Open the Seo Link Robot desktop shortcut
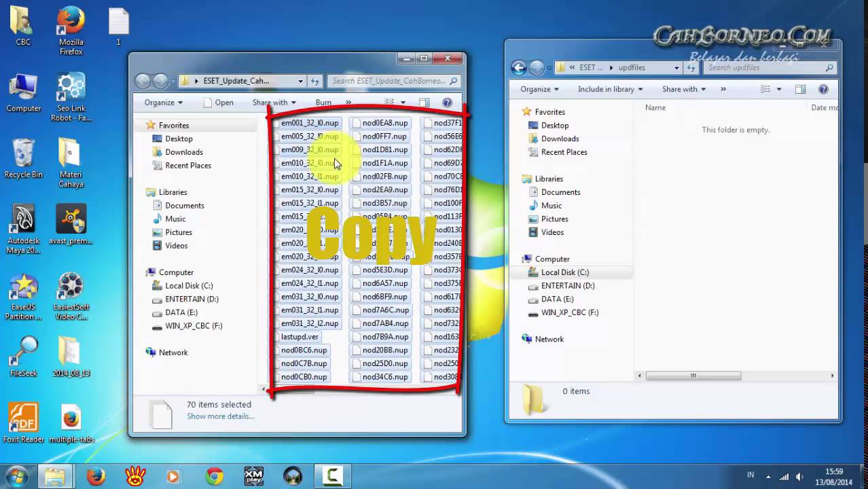Screen dimensions: 868x489 click(x=71, y=97)
